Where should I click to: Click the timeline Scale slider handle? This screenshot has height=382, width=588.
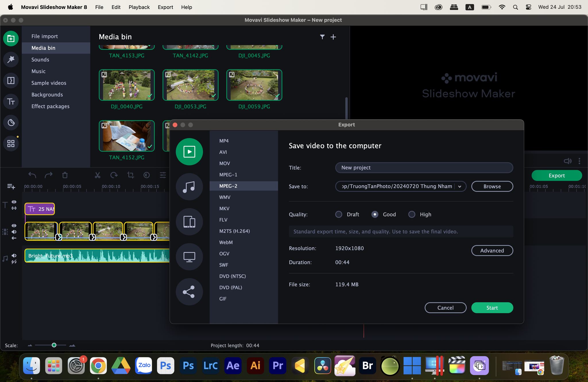click(54, 345)
